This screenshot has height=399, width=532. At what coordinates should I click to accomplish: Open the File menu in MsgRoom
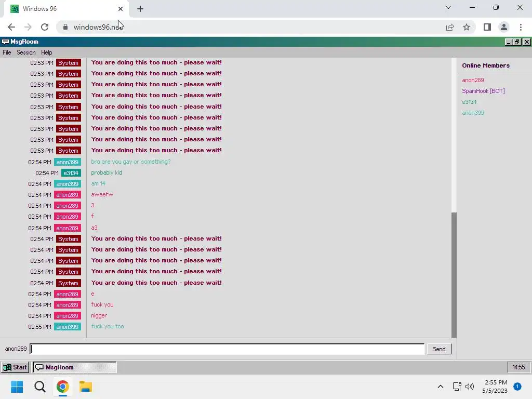(7, 52)
